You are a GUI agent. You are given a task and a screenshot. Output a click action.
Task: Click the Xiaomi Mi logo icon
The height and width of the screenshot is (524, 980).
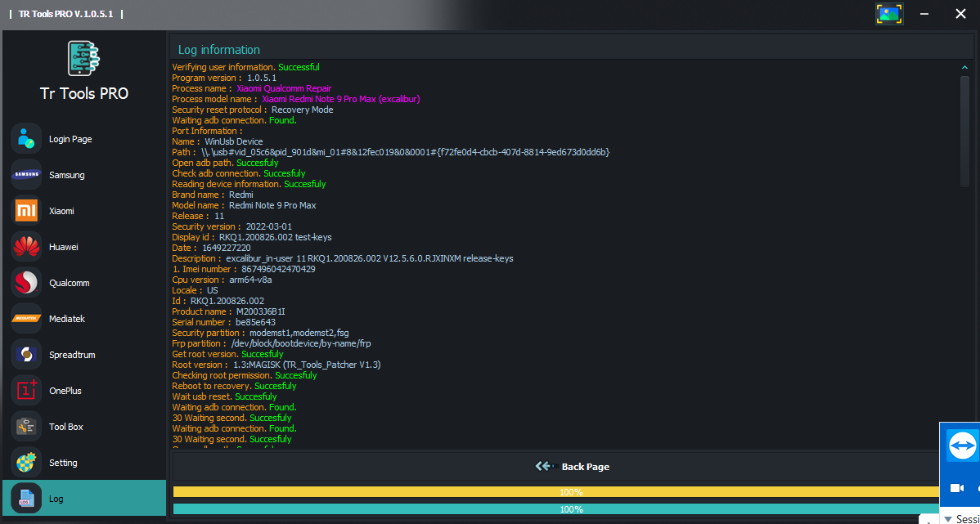[x=26, y=211]
